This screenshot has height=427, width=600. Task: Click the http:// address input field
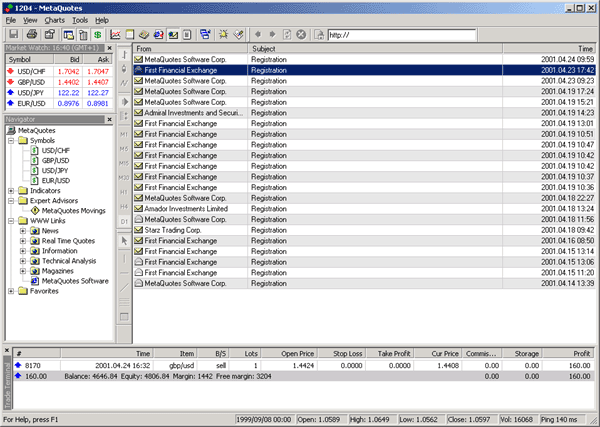pyautogui.click(x=402, y=35)
